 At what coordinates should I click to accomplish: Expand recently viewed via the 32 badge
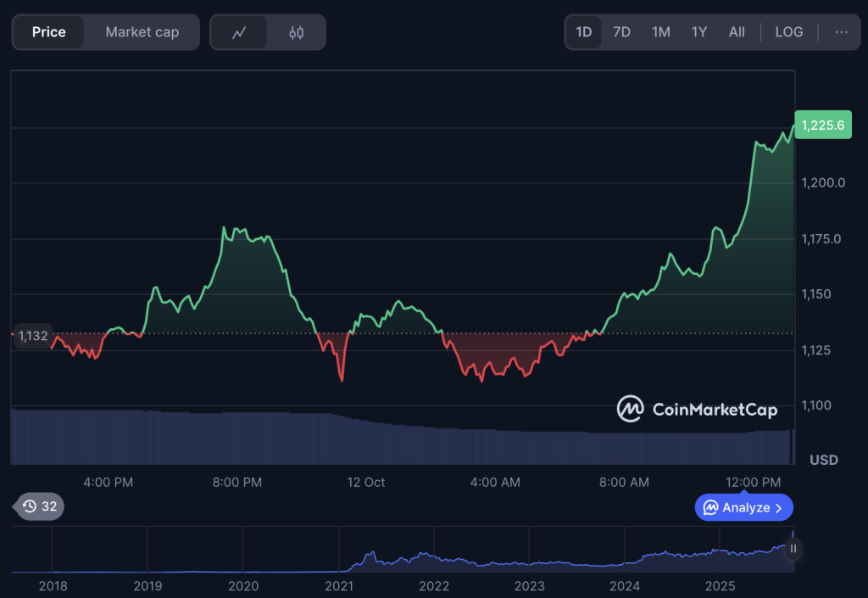pyautogui.click(x=37, y=506)
